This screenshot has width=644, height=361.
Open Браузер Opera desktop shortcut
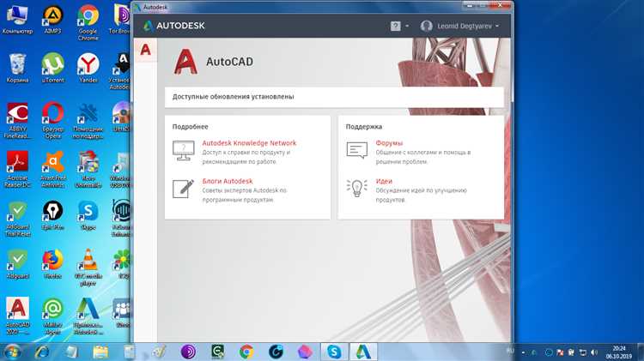click(x=52, y=120)
